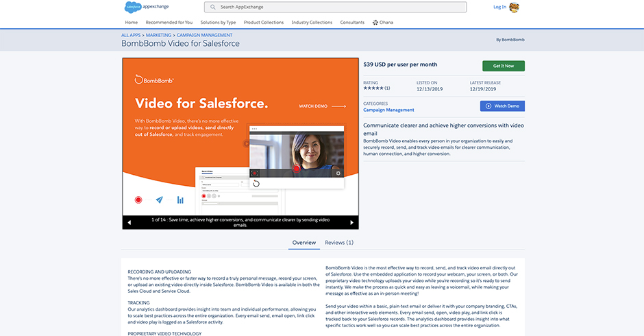Open Solutions by Type menu

(x=218, y=23)
